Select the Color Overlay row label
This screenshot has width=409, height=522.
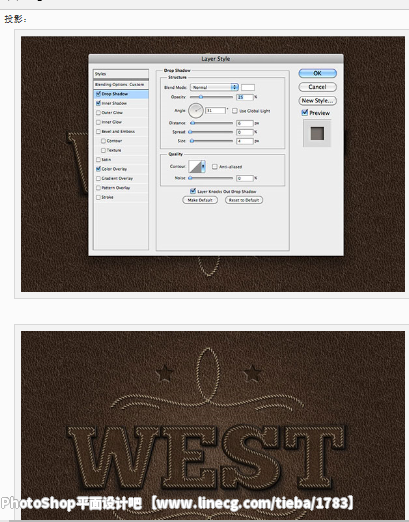coord(114,169)
